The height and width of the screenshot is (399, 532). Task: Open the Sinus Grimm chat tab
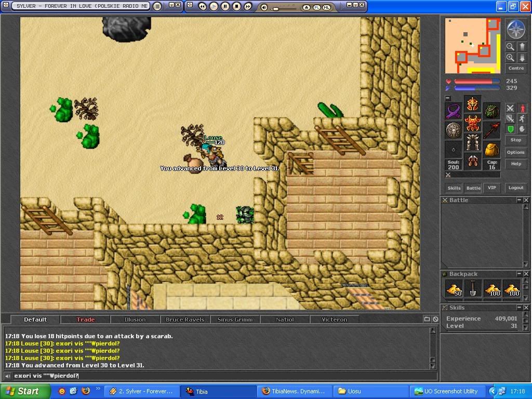[x=235, y=320]
